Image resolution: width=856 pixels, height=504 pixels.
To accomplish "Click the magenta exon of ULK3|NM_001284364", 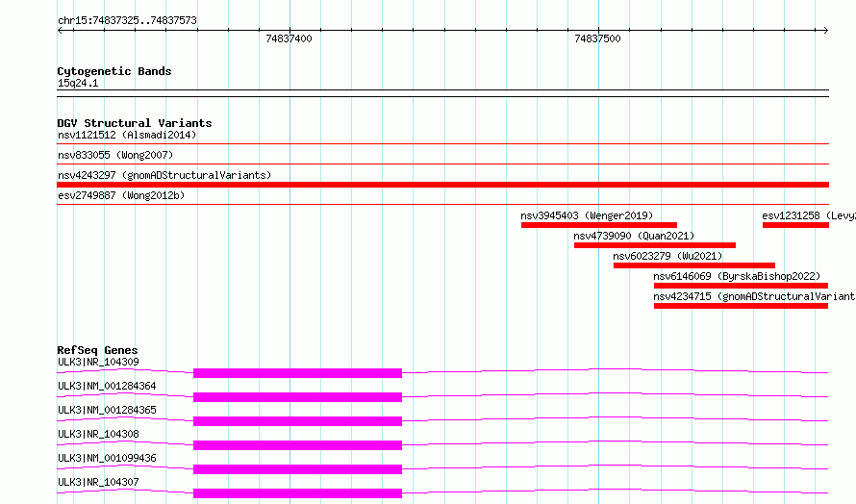I will click(x=297, y=397).
